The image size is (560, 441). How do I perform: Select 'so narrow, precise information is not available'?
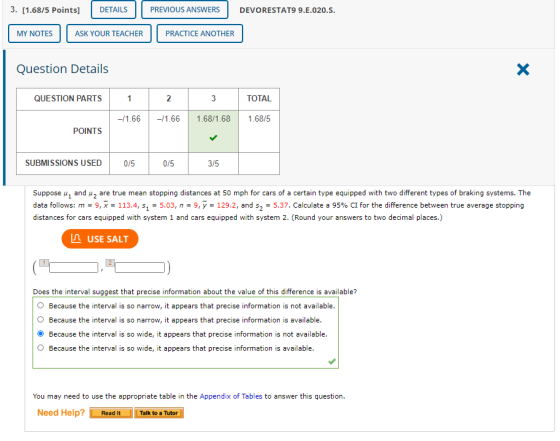click(40, 305)
